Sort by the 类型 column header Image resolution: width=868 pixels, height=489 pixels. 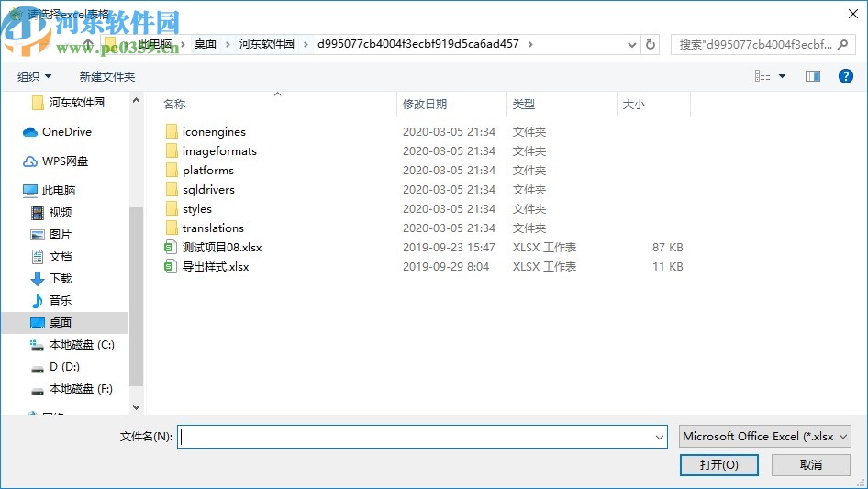point(523,104)
